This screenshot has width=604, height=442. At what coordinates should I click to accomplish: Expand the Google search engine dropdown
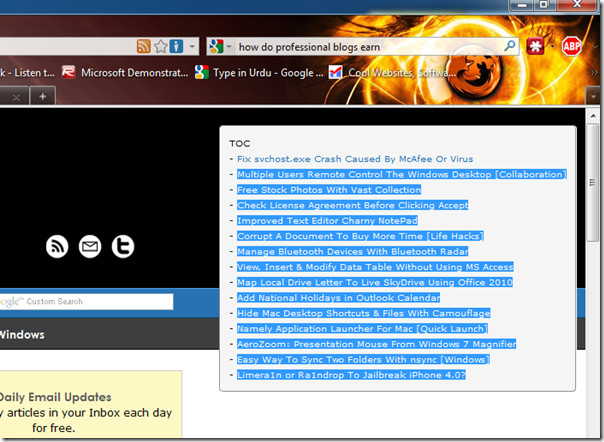[x=229, y=46]
